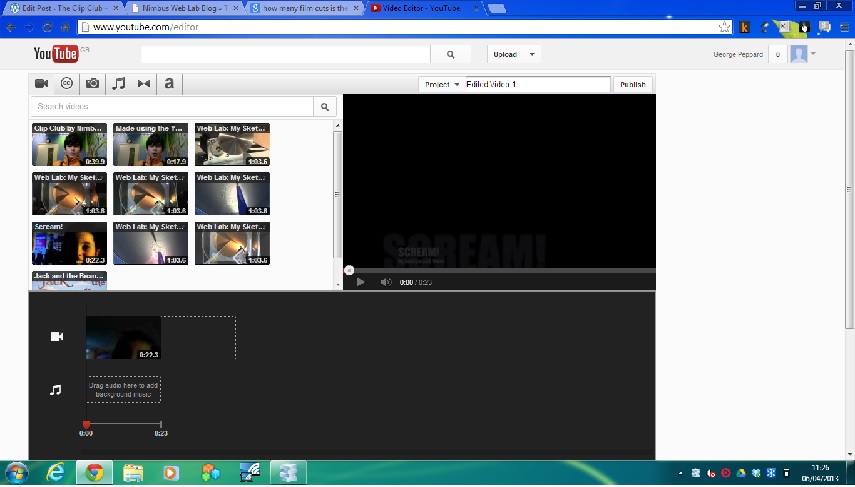Screen dimensions: 855x487
Task: Open the Creative Commons videos tab
Action: coord(67,84)
